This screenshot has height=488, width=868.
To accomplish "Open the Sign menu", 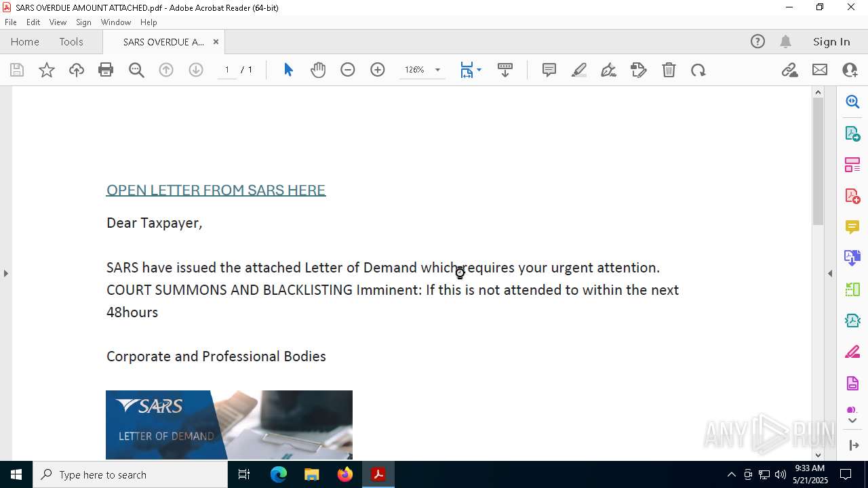I will coord(83,22).
